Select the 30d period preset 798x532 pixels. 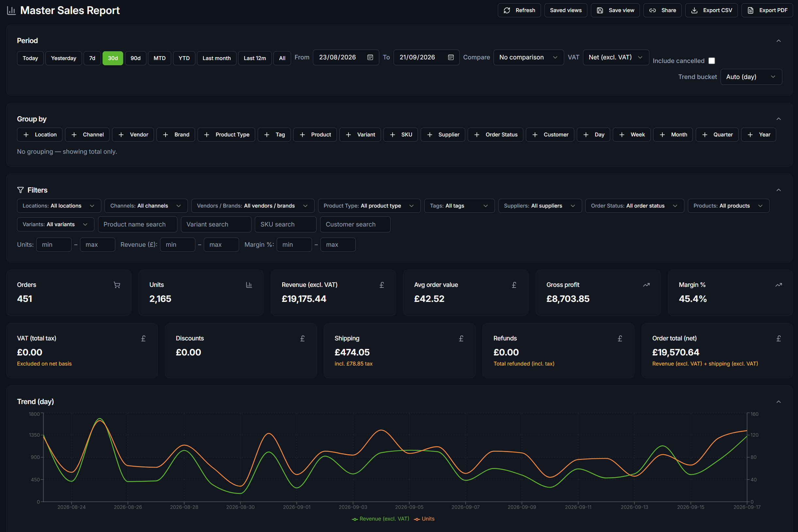[113, 58]
